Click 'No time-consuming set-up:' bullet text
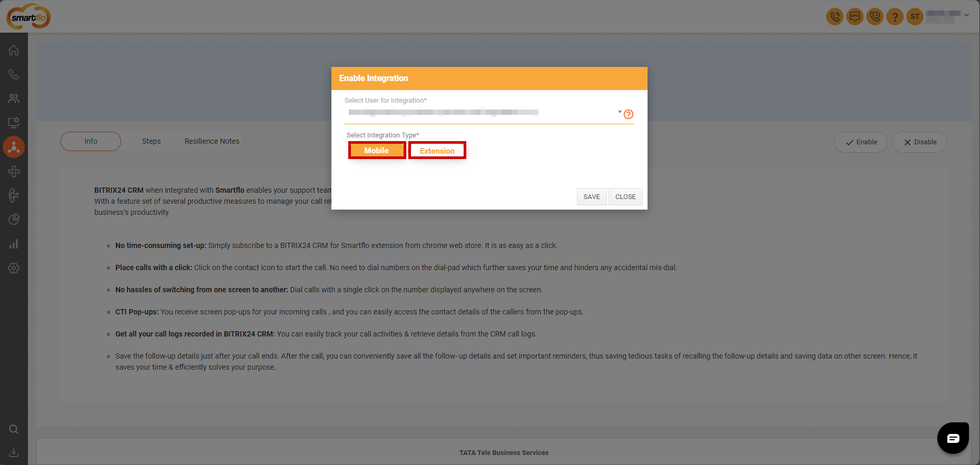The image size is (980, 465). click(161, 245)
